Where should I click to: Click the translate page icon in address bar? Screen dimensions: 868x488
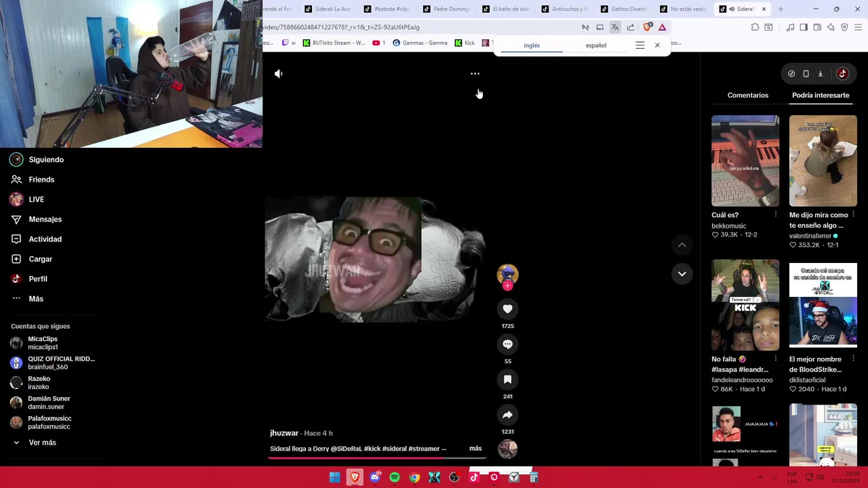coord(615,27)
